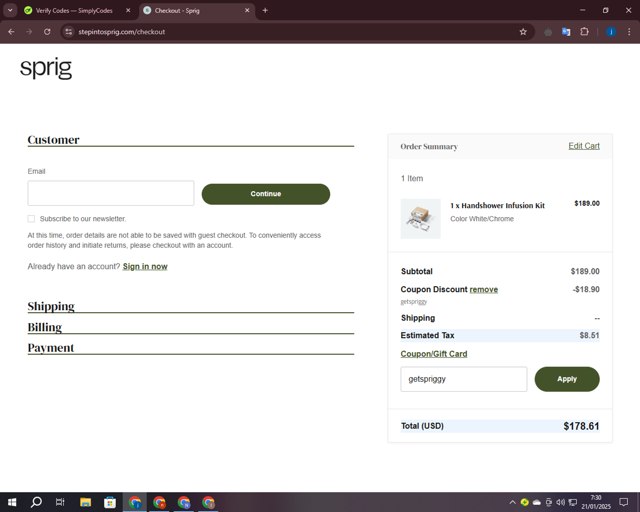Click the USB safely remove tray icon
The width and height of the screenshot is (640, 512).
[x=549, y=502]
